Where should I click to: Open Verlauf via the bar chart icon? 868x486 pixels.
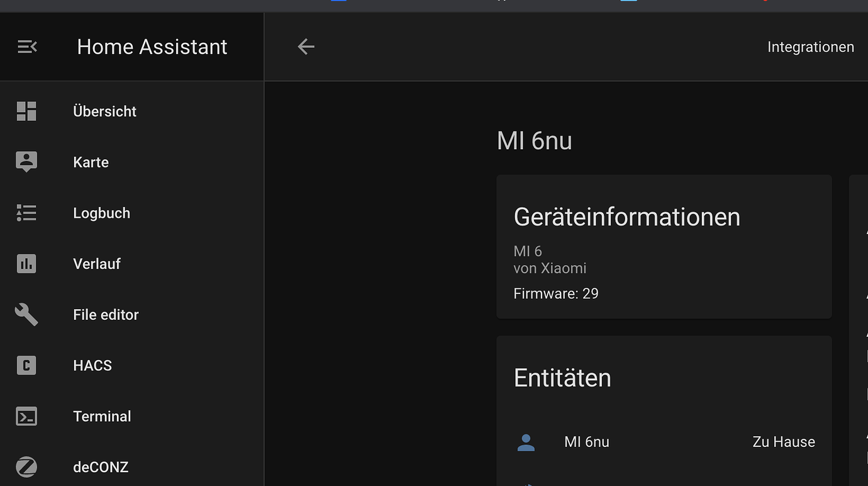pos(26,264)
